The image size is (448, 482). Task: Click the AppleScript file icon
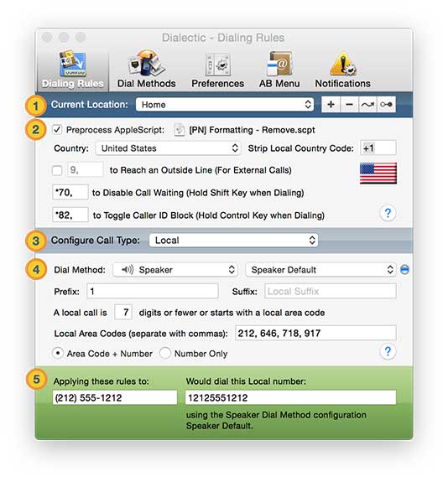[x=179, y=130]
